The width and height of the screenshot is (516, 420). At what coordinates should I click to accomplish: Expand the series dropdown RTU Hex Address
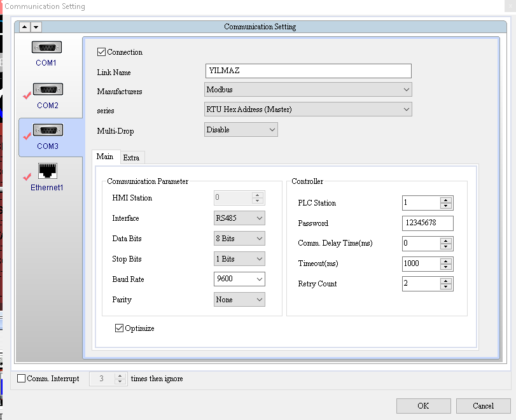click(x=308, y=109)
